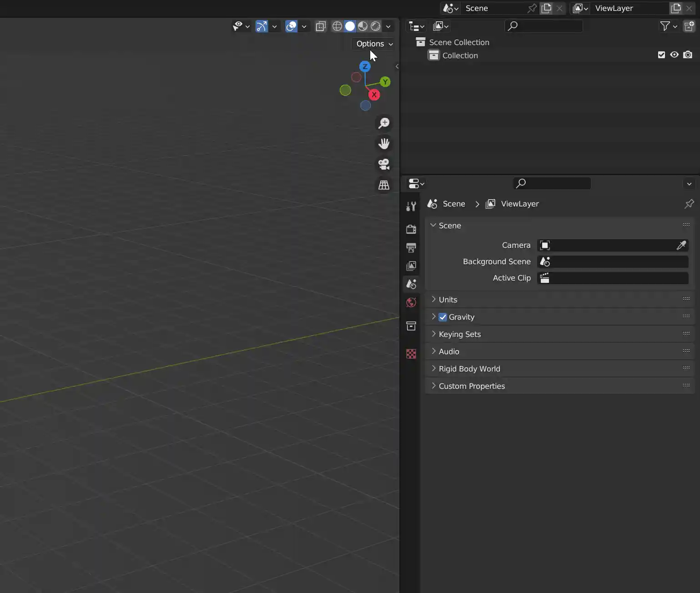This screenshot has height=593, width=700.
Task: Toggle the camera view icon
Action: 384,164
